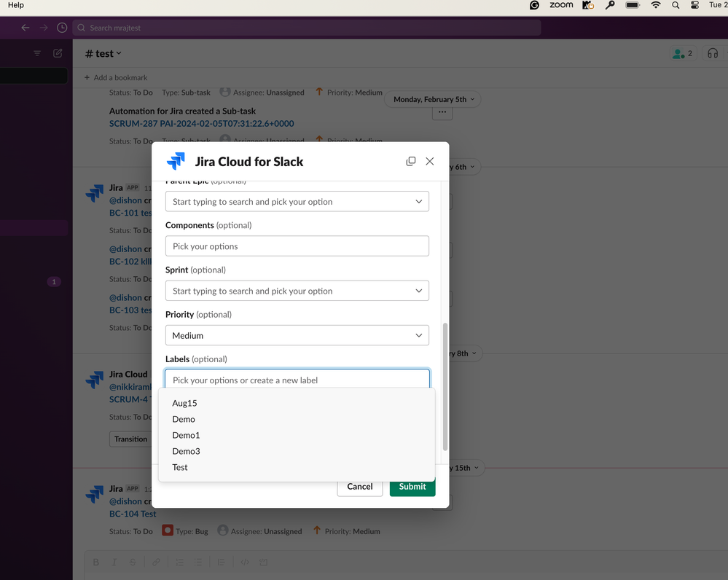This screenshot has width=728, height=580.
Task: Insert ordered list in composer
Action: pyautogui.click(x=180, y=562)
